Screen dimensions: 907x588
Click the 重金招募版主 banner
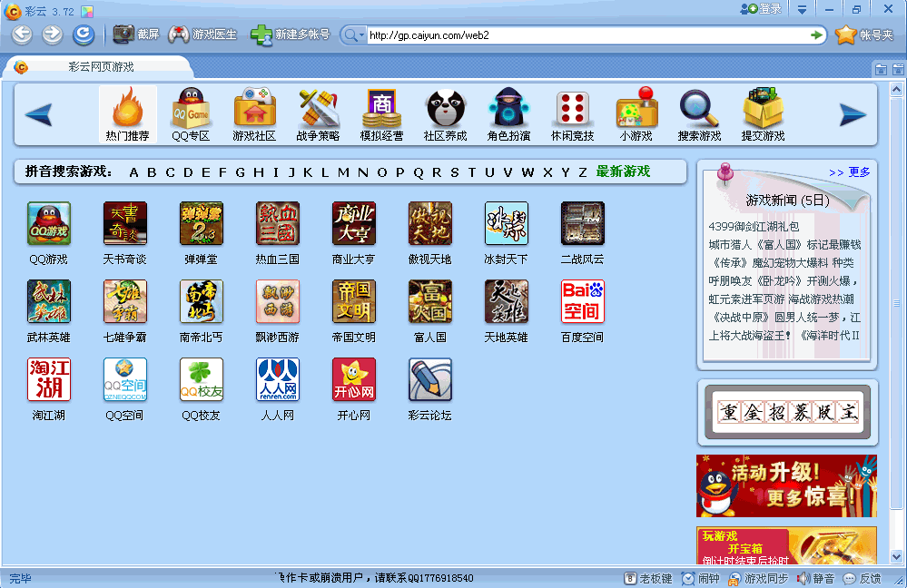coord(787,412)
